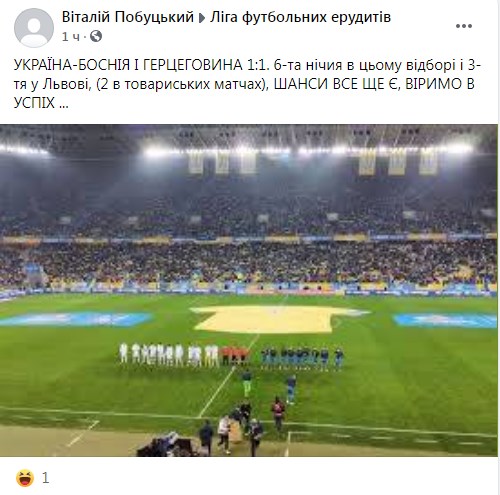500x495 pixels.
Task: Open Віталій Побуцький profile link
Action: [x=128, y=17]
